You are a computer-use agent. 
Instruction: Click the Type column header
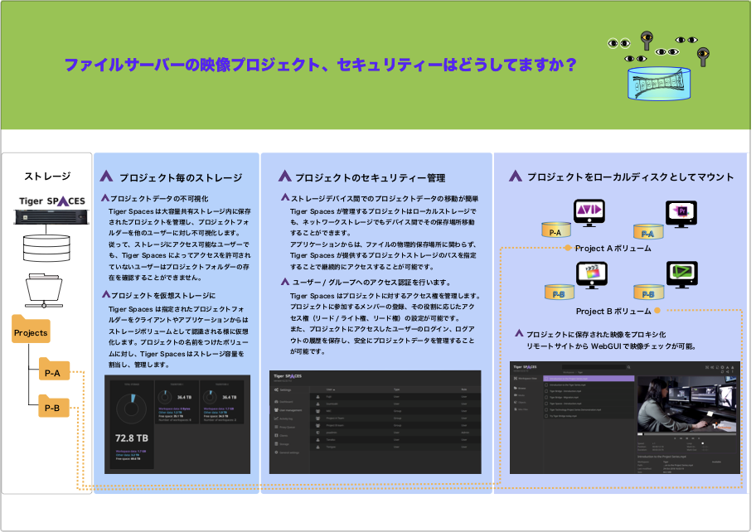tap(396, 389)
